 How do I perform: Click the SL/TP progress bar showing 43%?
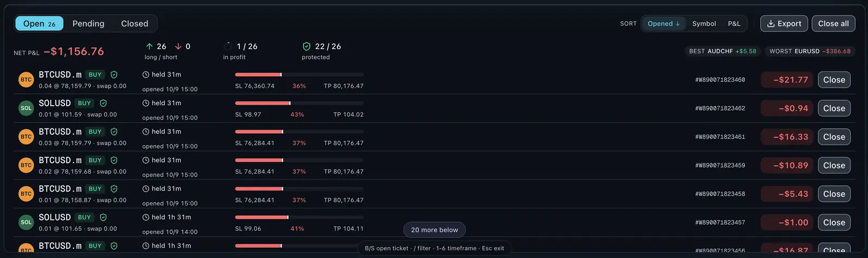click(299, 103)
